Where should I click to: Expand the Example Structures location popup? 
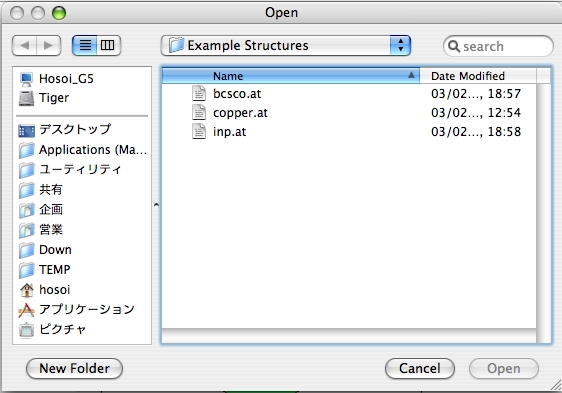[x=286, y=46]
